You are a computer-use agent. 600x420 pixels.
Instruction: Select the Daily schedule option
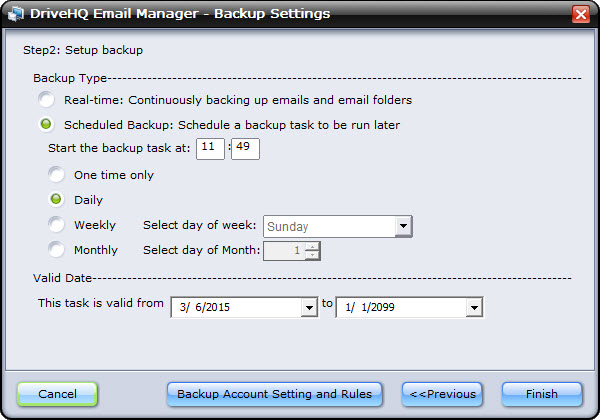coord(57,200)
